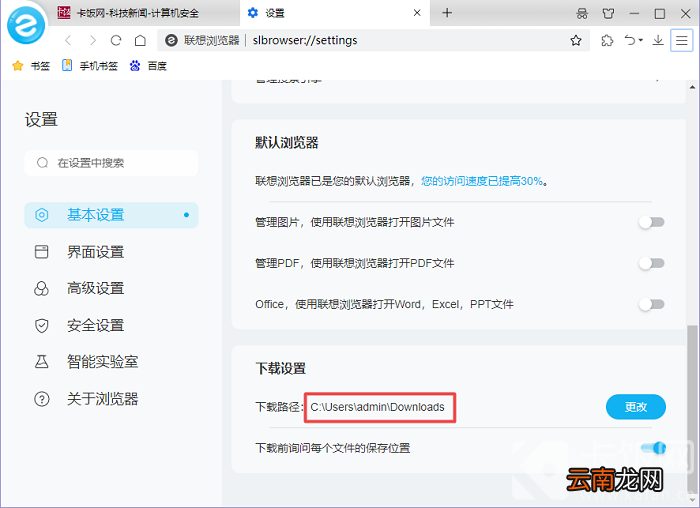This screenshot has height=508, width=700.
Task: Open the home page icon
Action: [x=140, y=41]
